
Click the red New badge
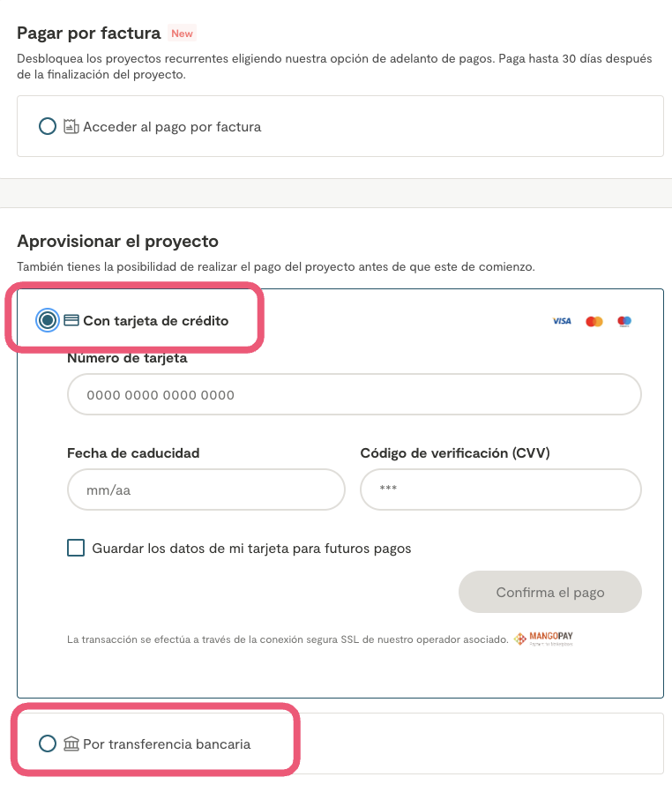[182, 34]
